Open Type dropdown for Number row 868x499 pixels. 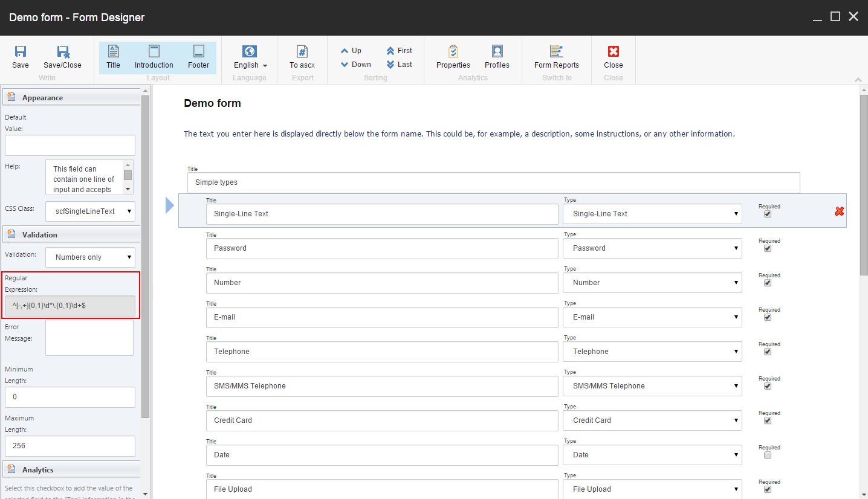(x=652, y=283)
